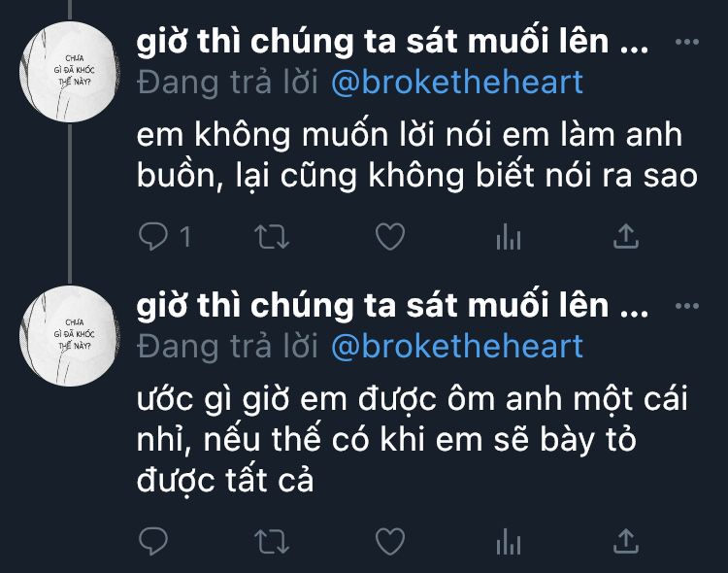Open display name on first tweet
The width and height of the screenshot is (728, 573).
point(392,41)
